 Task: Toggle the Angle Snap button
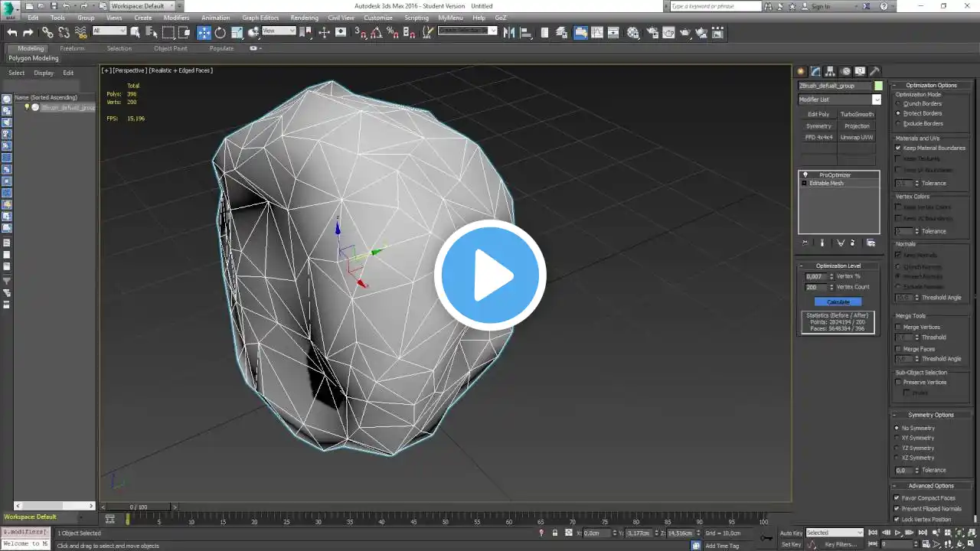376,32
